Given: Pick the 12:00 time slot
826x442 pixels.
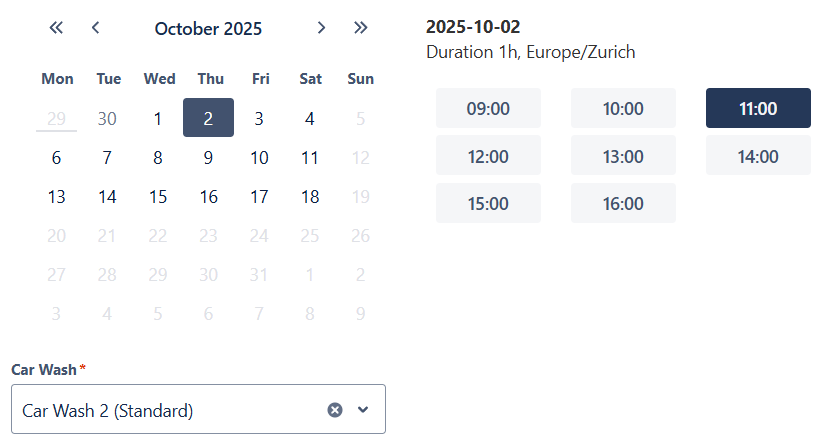Looking at the screenshot, I should (x=488, y=156).
